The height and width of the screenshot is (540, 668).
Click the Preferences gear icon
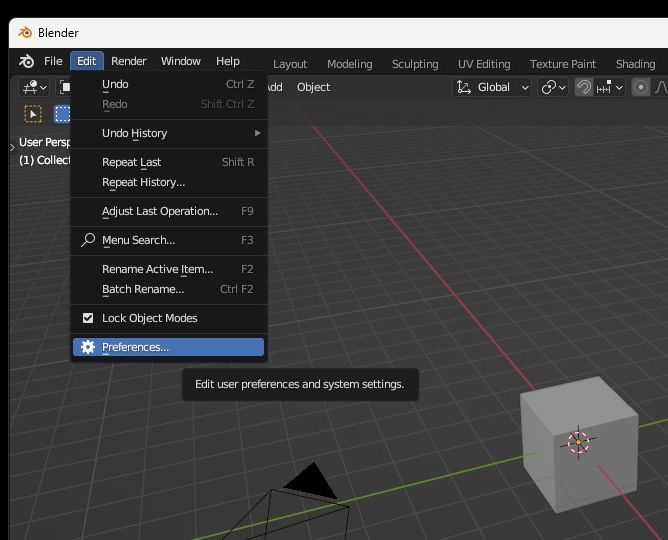click(x=88, y=347)
